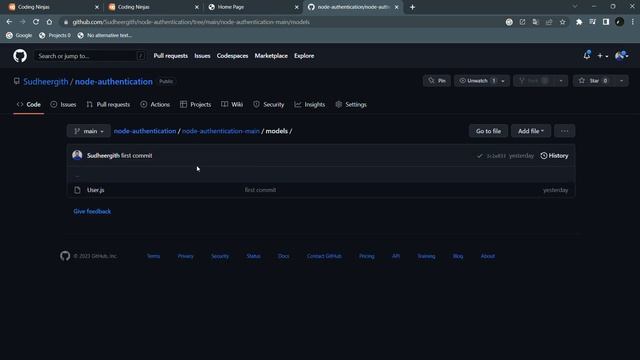Open the Projects 0 bookmark
Screen dimensions: 640x360
tap(55, 36)
